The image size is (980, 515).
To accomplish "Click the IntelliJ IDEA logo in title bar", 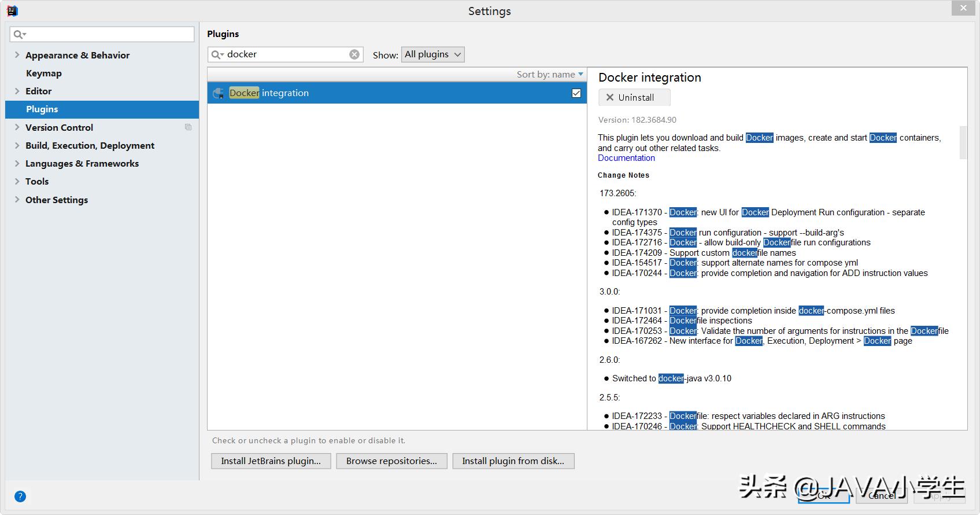I will [12, 11].
